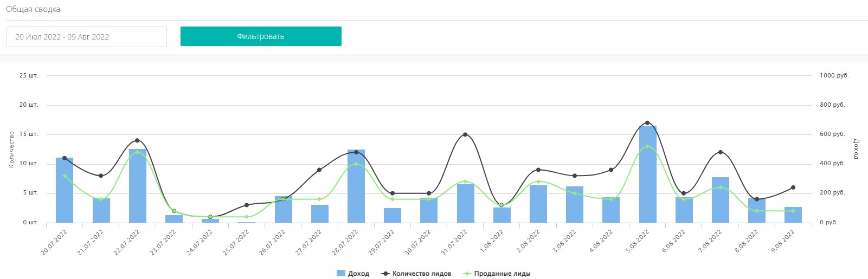Click the Общая сводка heading
Viewport: 868px width, 279px height.
[x=33, y=9]
